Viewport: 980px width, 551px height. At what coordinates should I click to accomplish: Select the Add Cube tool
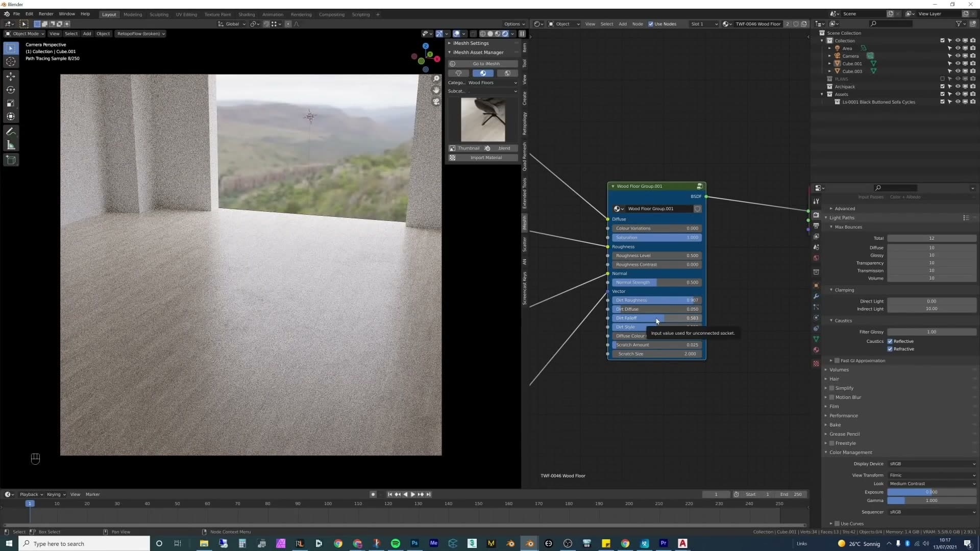[11, 160]
